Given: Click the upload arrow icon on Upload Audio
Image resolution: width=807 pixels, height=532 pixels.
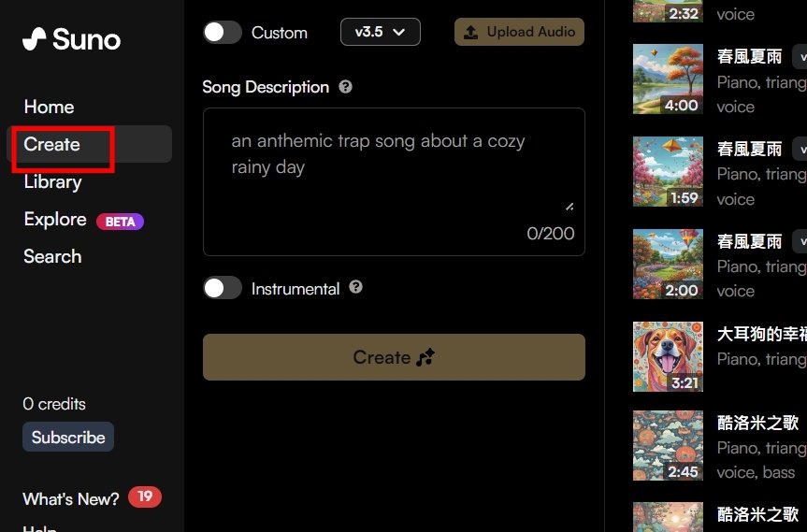Looking at the screenshot, I should (470, 33).
